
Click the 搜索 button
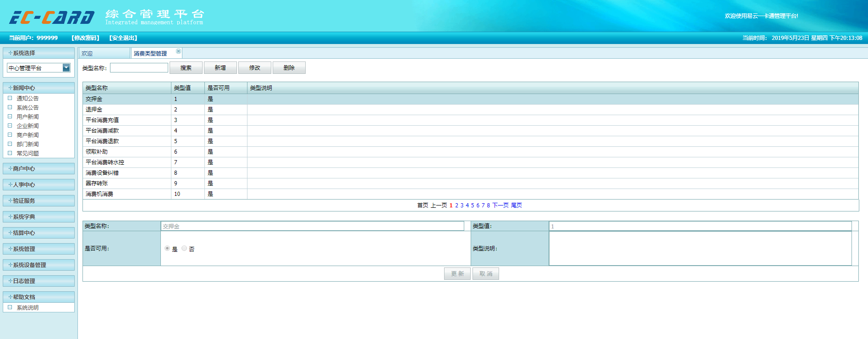coord(186,68)
